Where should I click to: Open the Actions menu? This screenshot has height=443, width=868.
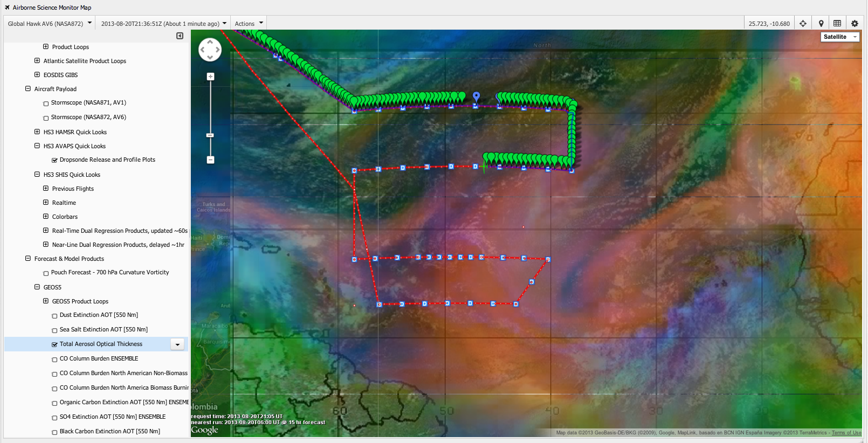pos(249,23)
